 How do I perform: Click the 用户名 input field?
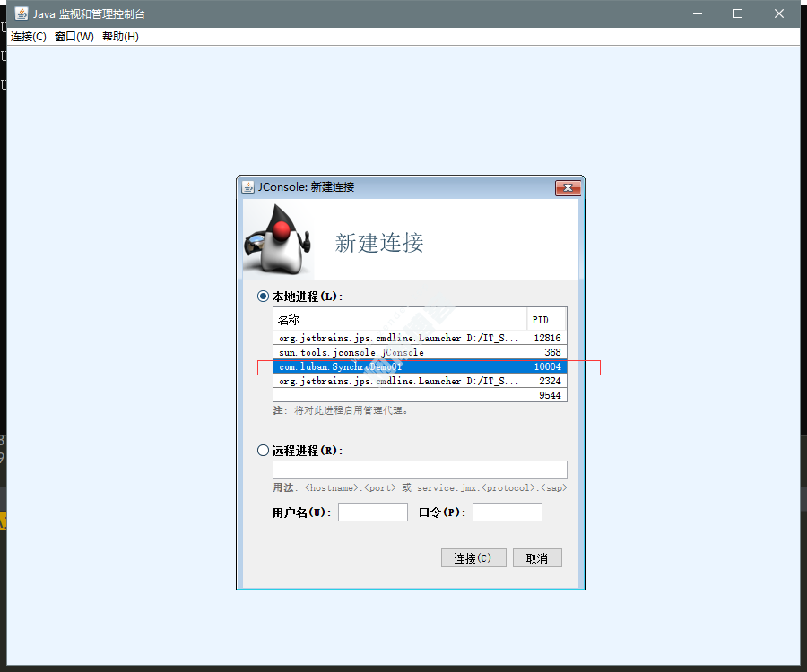[x=372, y=513]
